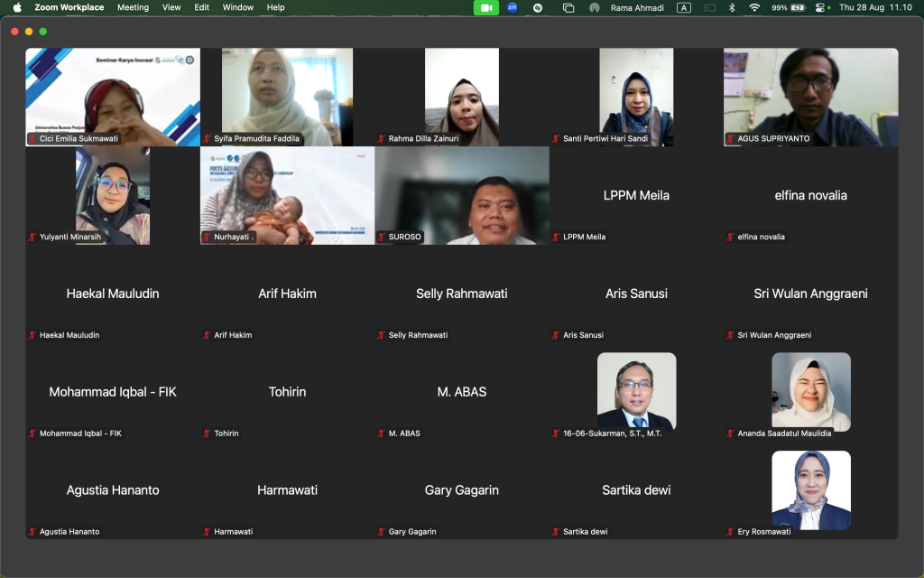Click the green camera icon in menu bar
Screen dimensions: 924x578
tap(486, 7)
